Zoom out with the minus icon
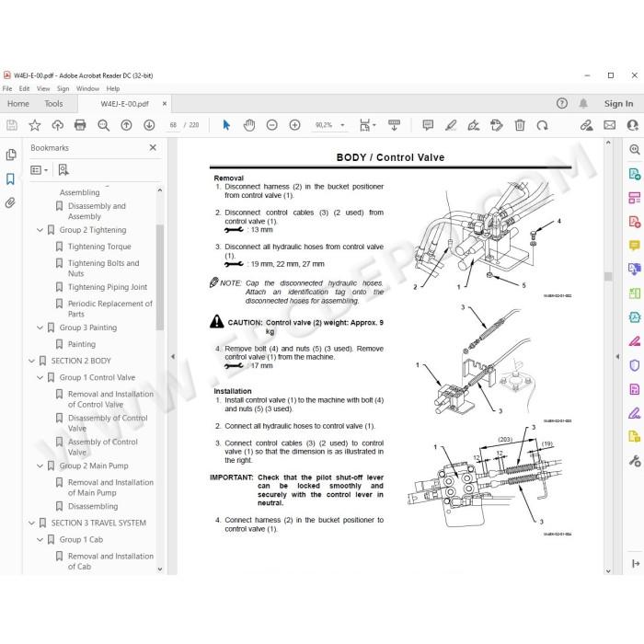644x644 pixels. 271,125
